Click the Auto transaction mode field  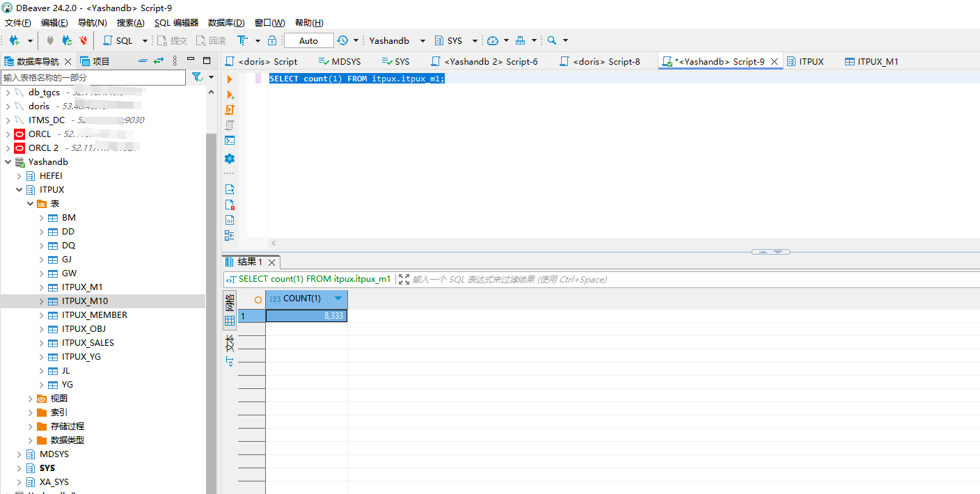[308, 40]
